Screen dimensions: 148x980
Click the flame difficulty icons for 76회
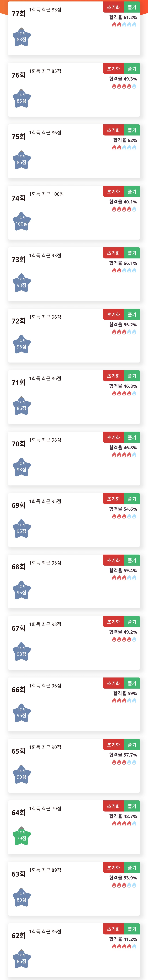[124, 86]
